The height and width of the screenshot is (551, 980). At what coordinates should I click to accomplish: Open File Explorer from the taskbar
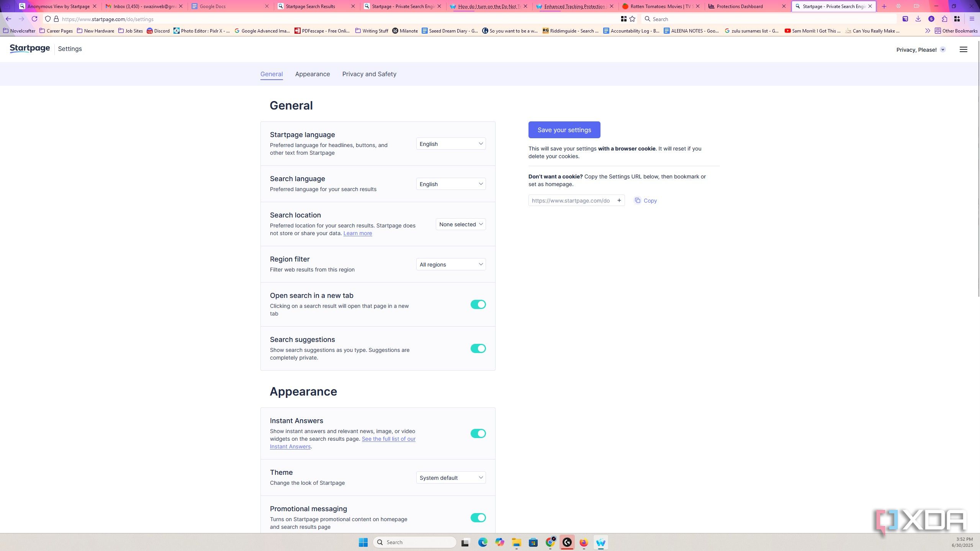[x=516, y=542]
